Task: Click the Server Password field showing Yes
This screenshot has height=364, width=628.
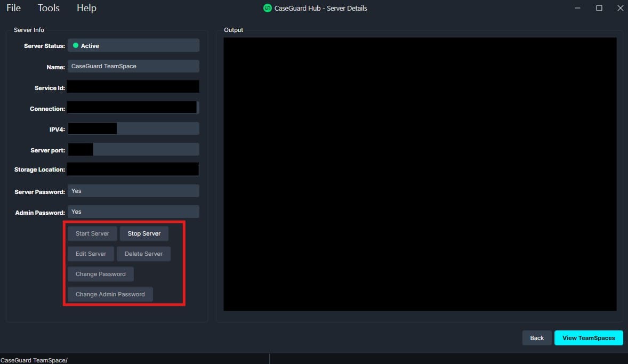Action: tap(133, 191)
